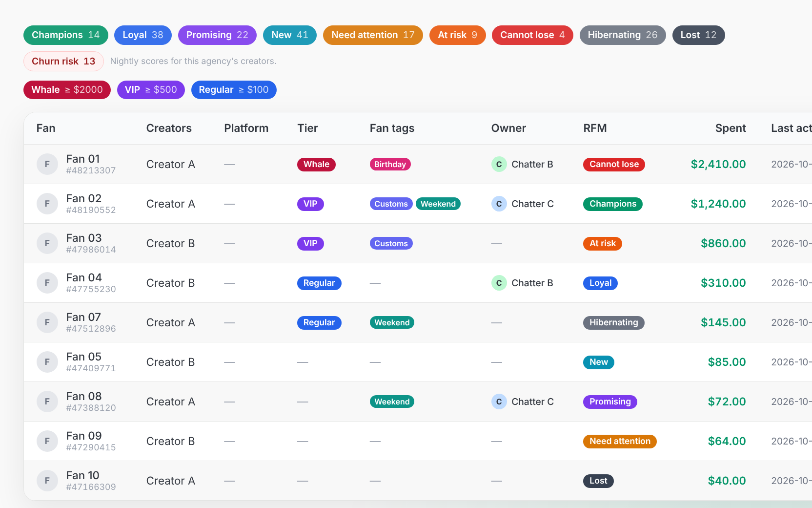Image resolution: width=812 pixels, height=508 pixels.
Task: Click Fan 10 avatar icon
Action: tap(47, 481)
